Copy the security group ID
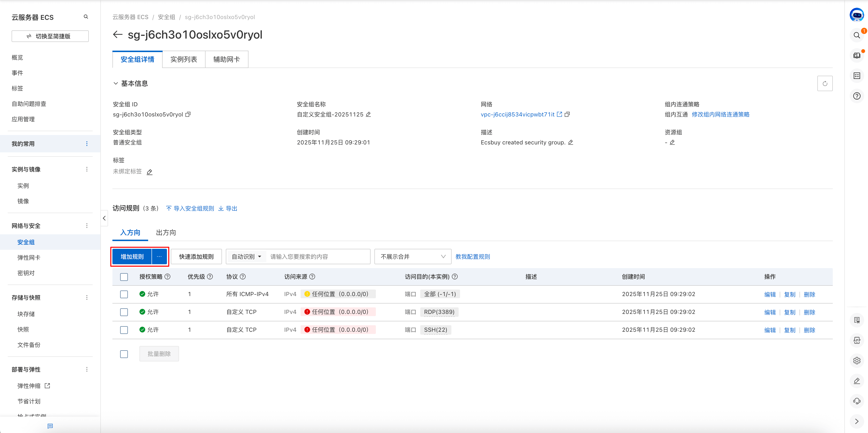 [x=188, y=115]
